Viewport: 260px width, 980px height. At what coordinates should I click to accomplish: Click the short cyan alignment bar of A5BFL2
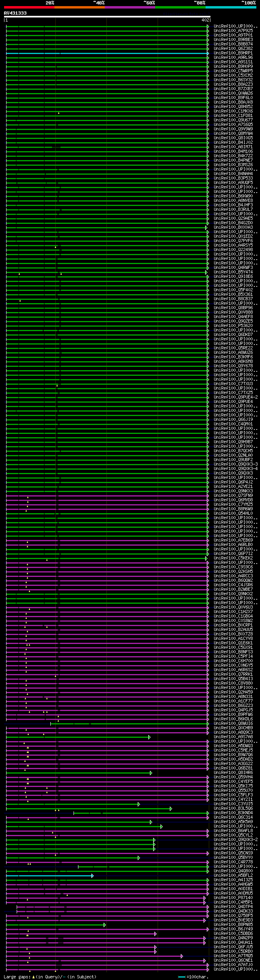[50, 876]
